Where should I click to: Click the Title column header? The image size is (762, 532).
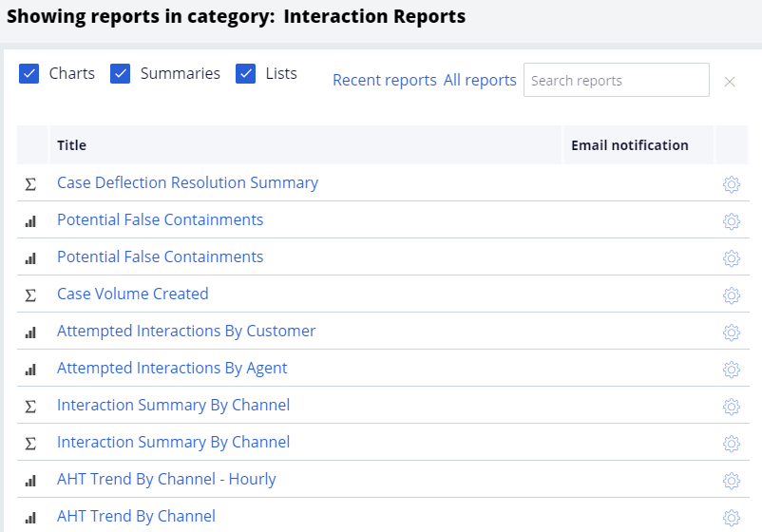(72, 145)
